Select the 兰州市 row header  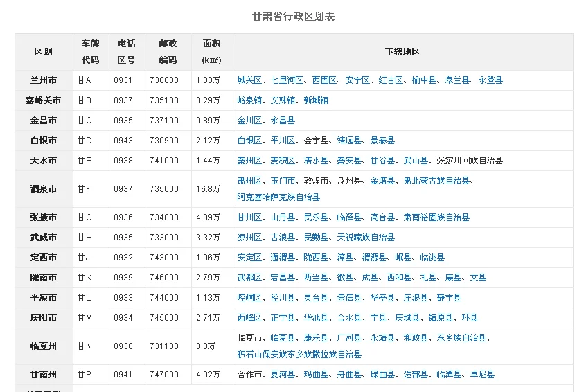click(44, 81)
